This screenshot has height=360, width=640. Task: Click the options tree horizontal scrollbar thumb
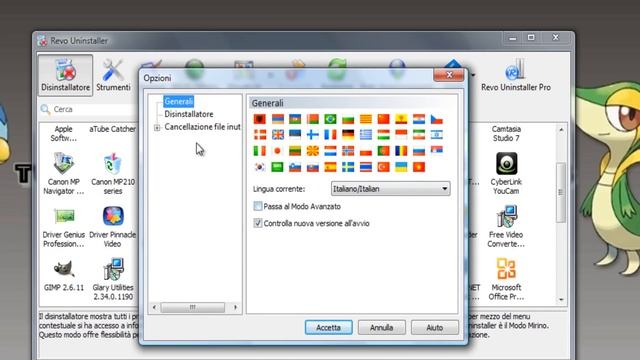point(193,307)
